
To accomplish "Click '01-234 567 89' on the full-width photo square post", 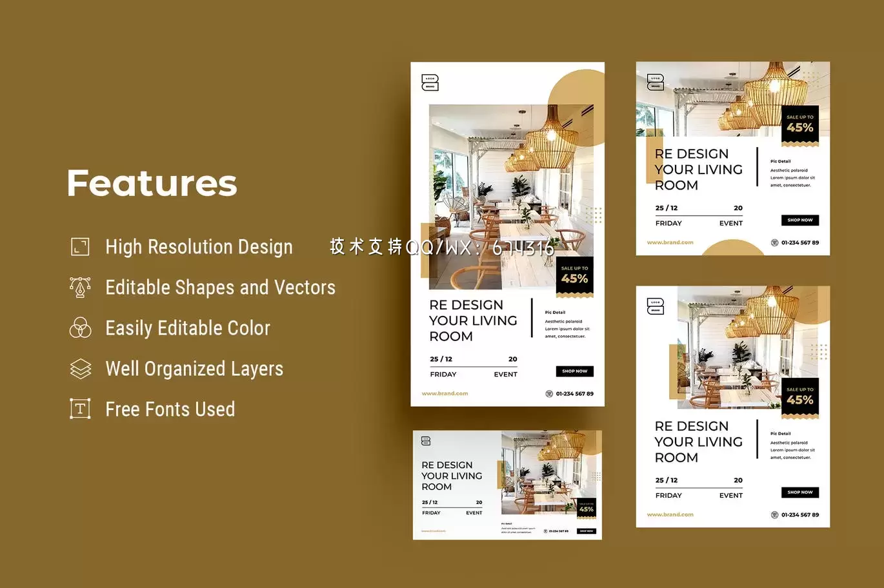I will pos(800,242).
